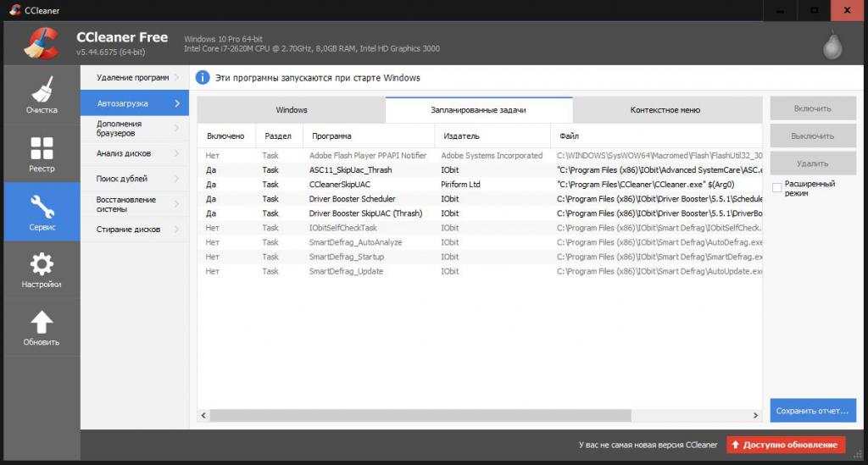
Task: Sort by Включено column header
Action: (x=226, y=136)
